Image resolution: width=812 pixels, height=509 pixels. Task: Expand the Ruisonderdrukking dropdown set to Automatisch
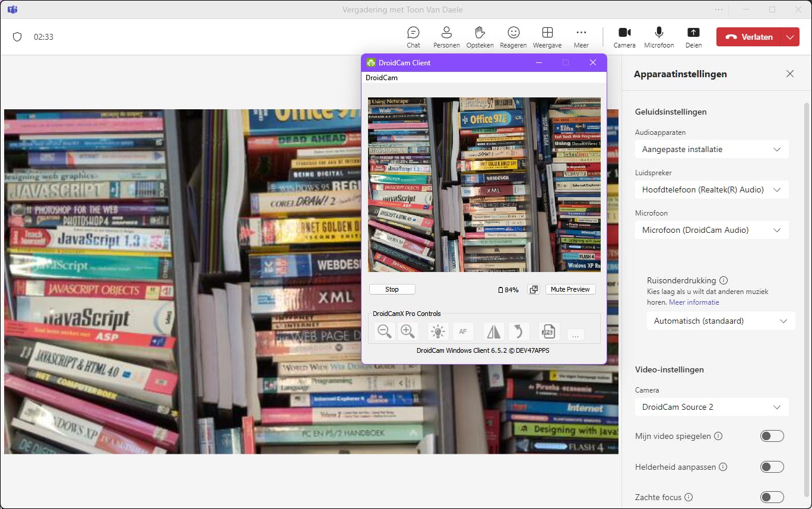tap(721, 321)
